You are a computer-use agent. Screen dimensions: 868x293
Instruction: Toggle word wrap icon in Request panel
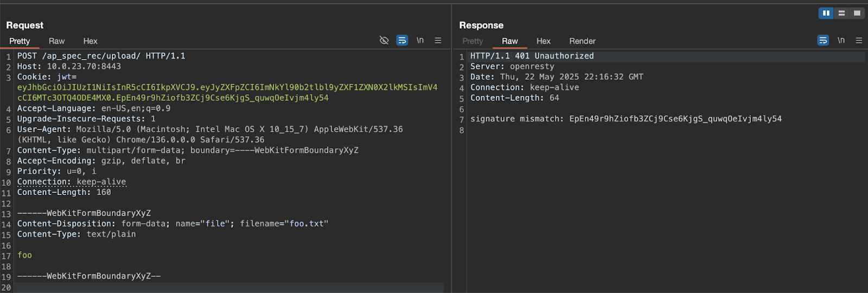coord(402,41)
